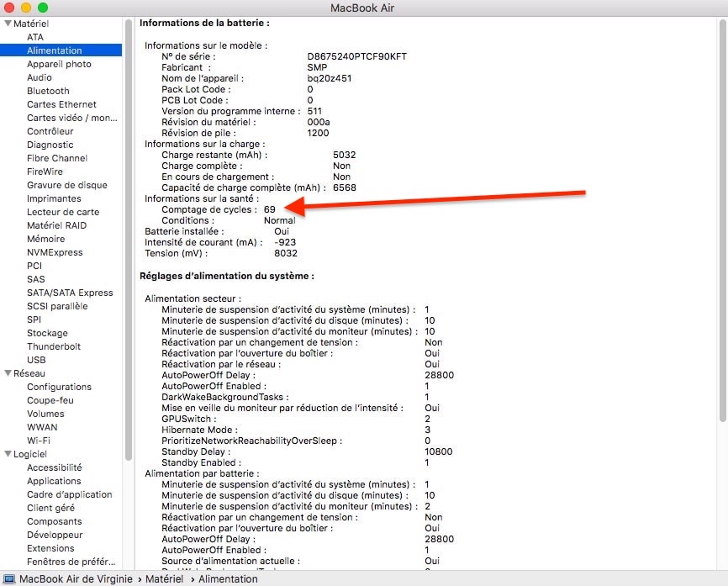Open Diagnostic in the sidebar
728x586 pixels.
pyautogui.click(x=50, y=145)
